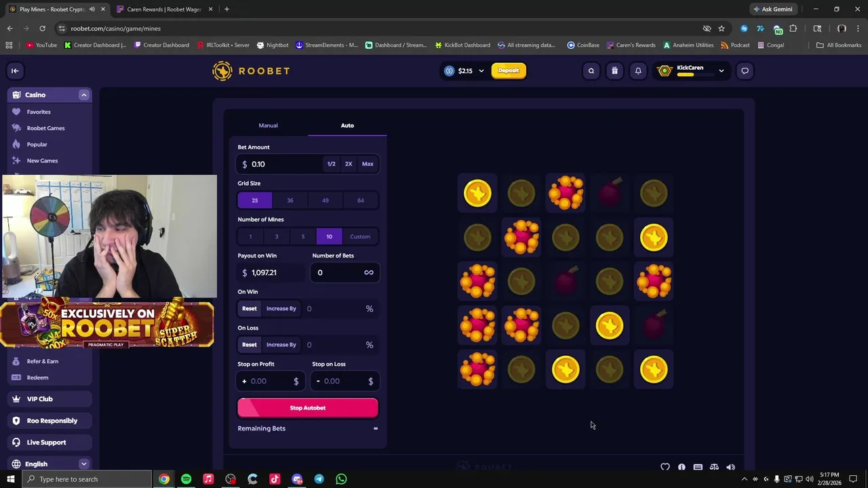The image size is (868, 488).
Task: Mute game sound speaker icon
Action: 730,467
